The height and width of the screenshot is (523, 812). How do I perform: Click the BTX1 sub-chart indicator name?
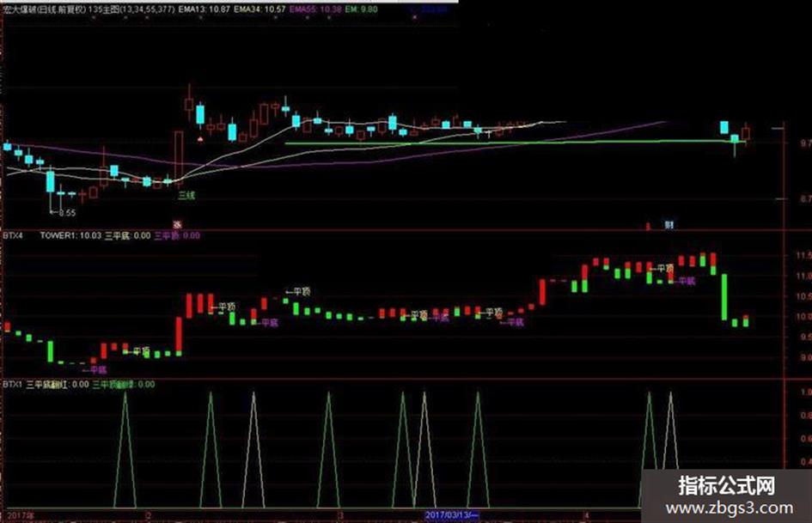pyautogui.click(x=13, y=384)
